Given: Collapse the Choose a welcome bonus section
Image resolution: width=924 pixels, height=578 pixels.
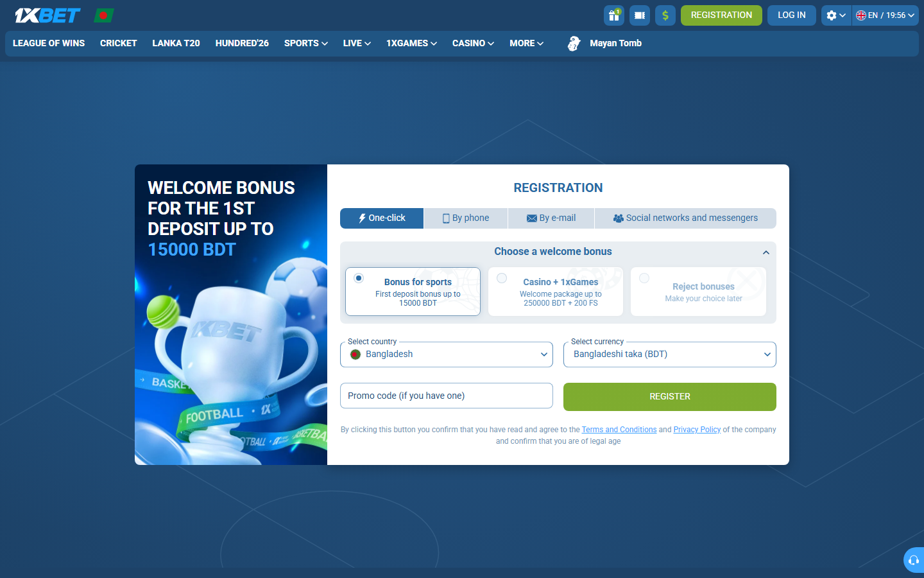Looking at the screenshot, I should [766, 252].
